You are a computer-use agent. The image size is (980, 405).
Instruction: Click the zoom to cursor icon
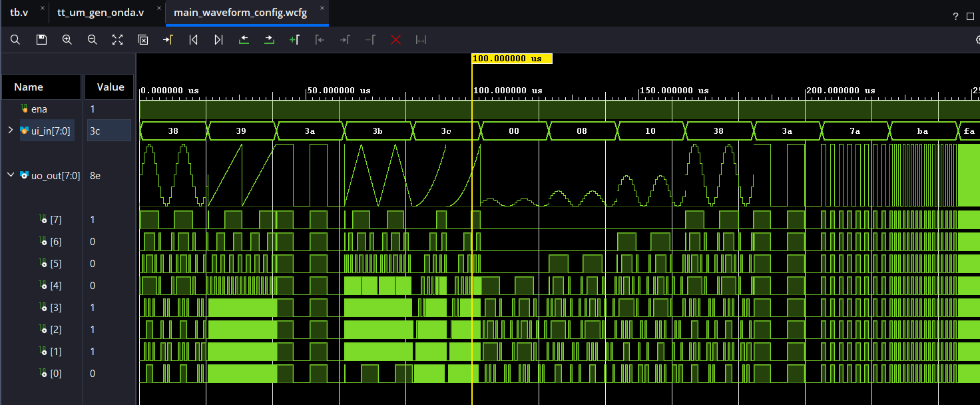tap(142, 40)
